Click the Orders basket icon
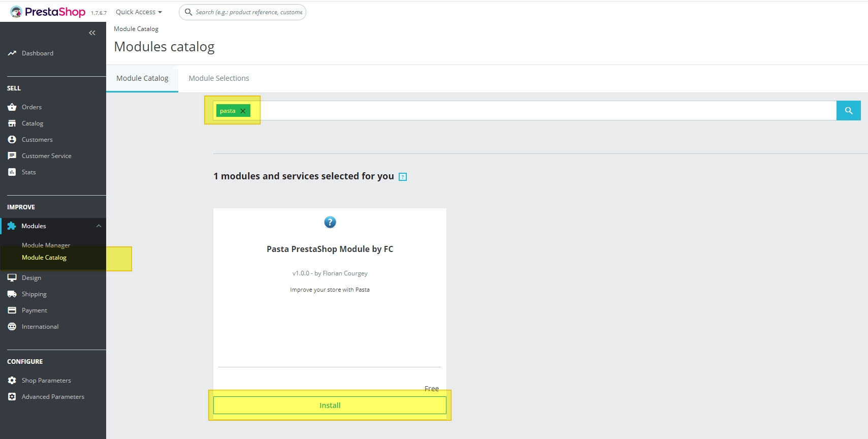This screenshot has width=868, height=439. click(12, 107)
